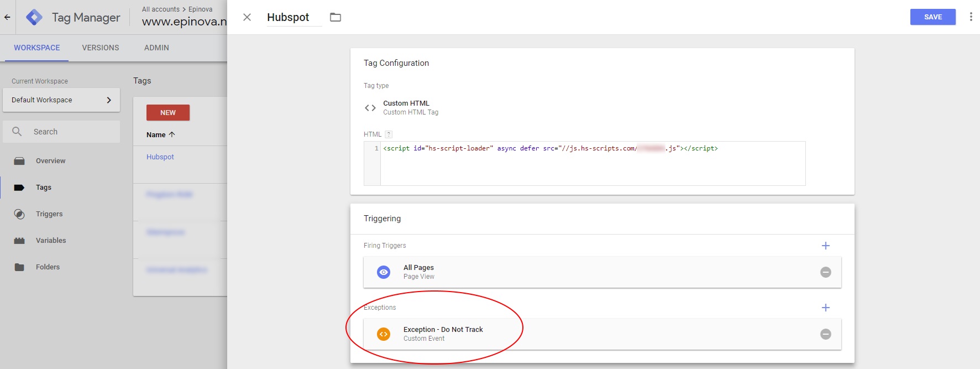The height and width of the screenshot is (369, 980).
Task: Expand the Default Workspace selector
Action: tap(61, 100)
